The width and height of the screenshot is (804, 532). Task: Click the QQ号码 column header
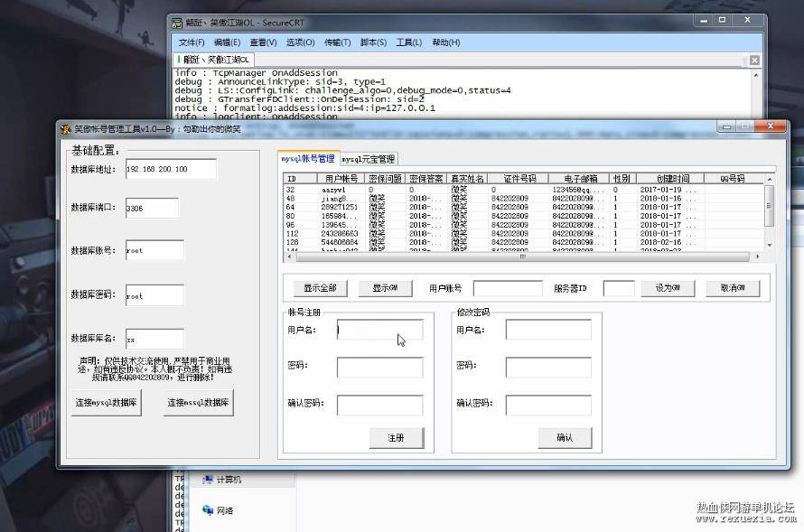click(734, 179)
